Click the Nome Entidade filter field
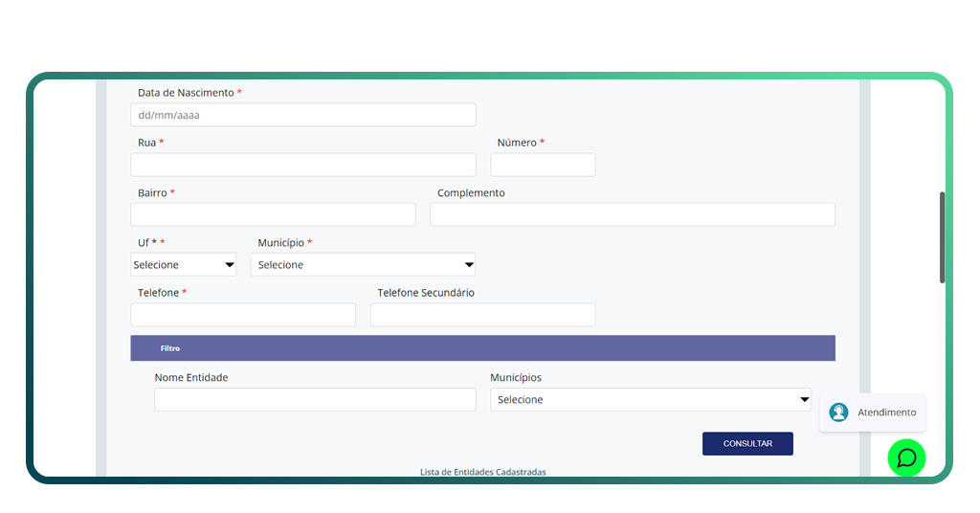The width and height of the screenshot is (980, 513). pyautogui.click(x=314, y=400)
